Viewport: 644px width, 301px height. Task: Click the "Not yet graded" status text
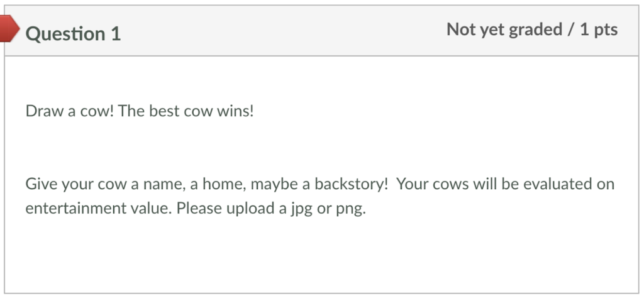(x=504, y=30)
